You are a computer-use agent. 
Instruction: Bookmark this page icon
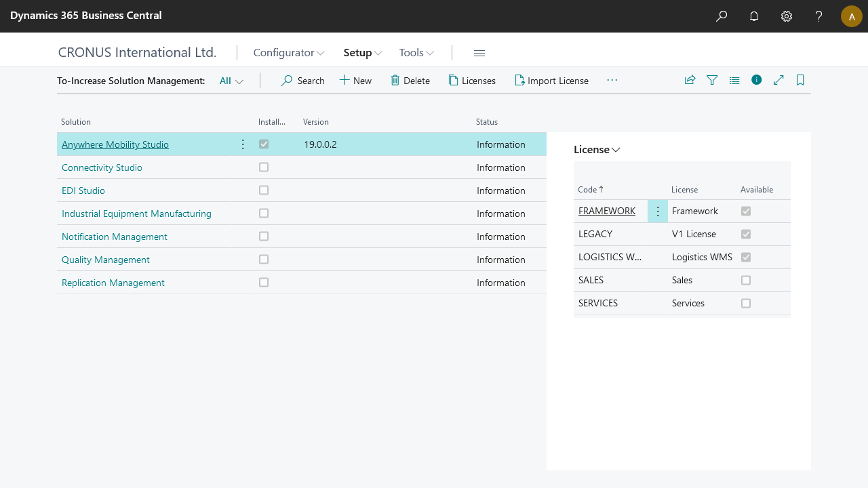800,80
